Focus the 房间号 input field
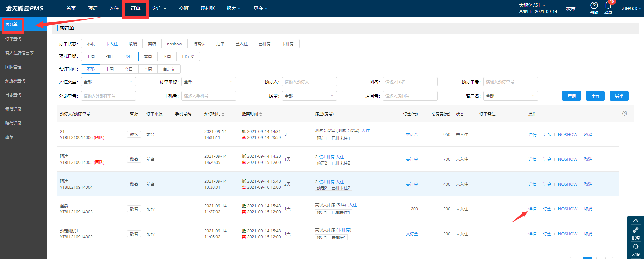Viewport: 644px width, 259px height. [410, 96]
